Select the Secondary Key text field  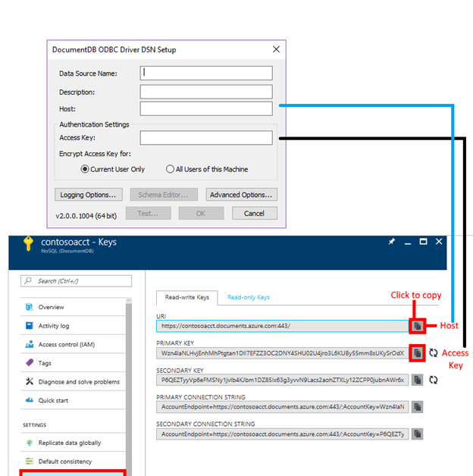pyautogui.click(x=282, y=380)
